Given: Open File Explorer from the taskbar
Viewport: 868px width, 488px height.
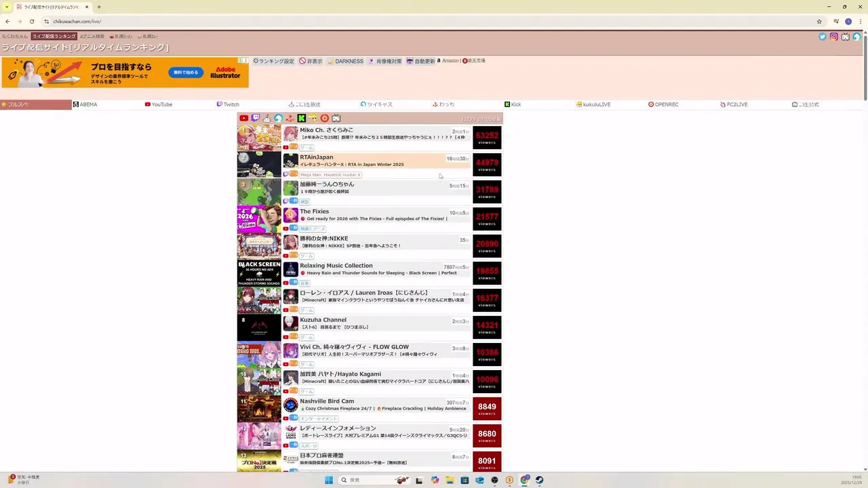Looking at the screenshot, I should click(x=450, y=480).
